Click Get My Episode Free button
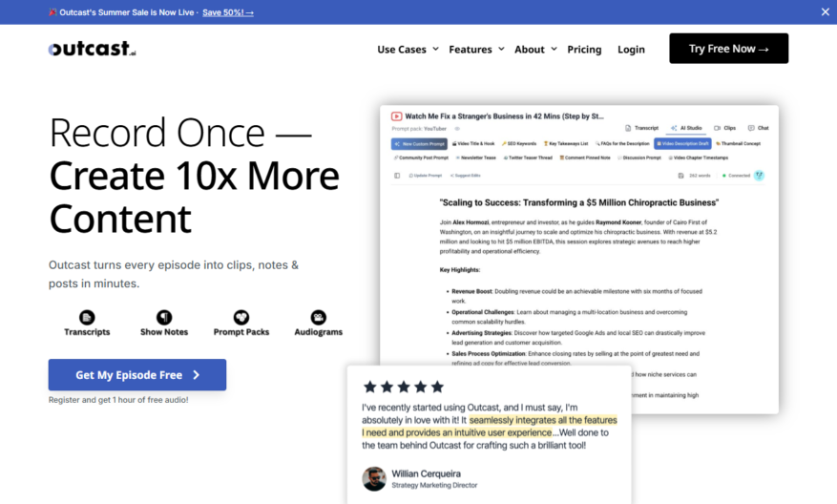This screenshot has height=504, width=837. coord(137,375)
